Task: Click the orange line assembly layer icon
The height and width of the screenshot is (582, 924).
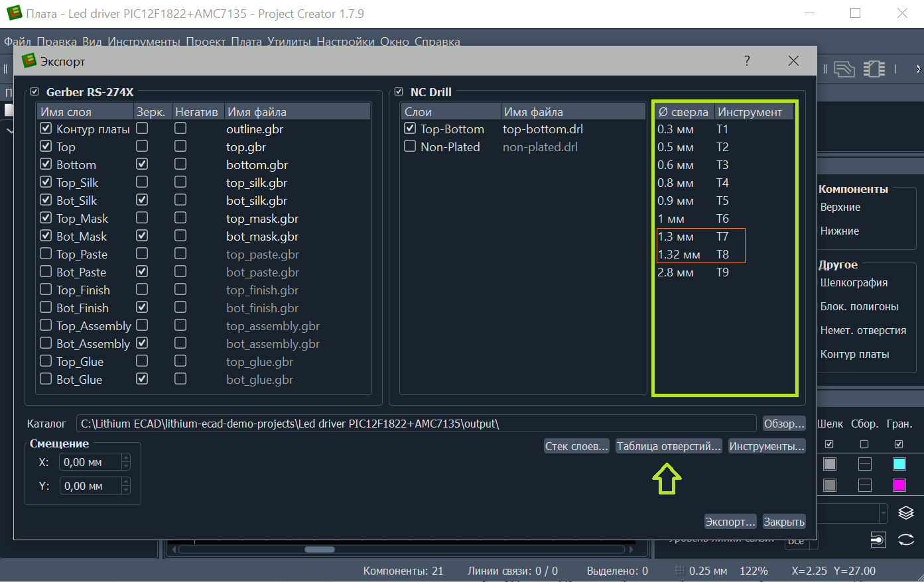Action: click(x=864, y=464)
